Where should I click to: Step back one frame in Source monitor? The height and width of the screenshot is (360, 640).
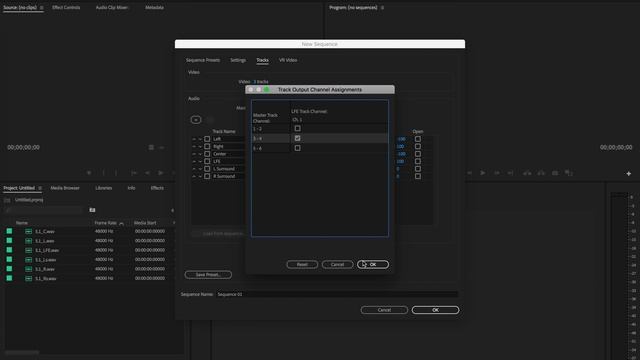pyautogui.click(x=147, y=173)
